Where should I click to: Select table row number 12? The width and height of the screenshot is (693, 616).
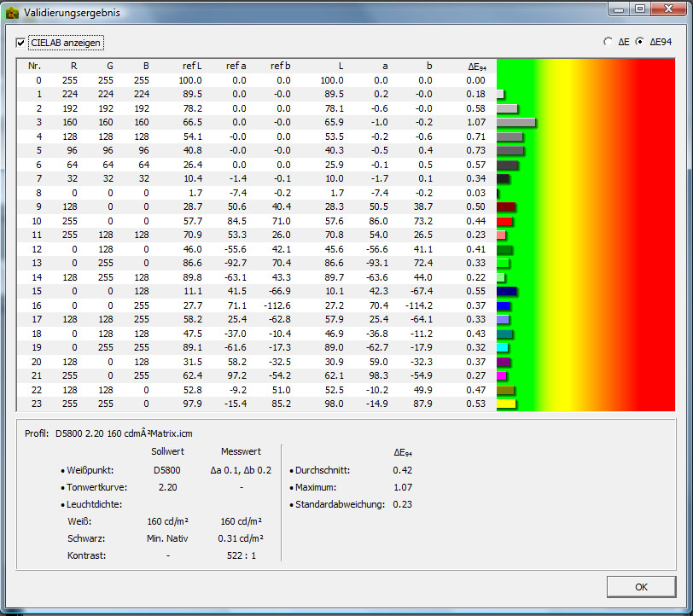pos(256,249)
